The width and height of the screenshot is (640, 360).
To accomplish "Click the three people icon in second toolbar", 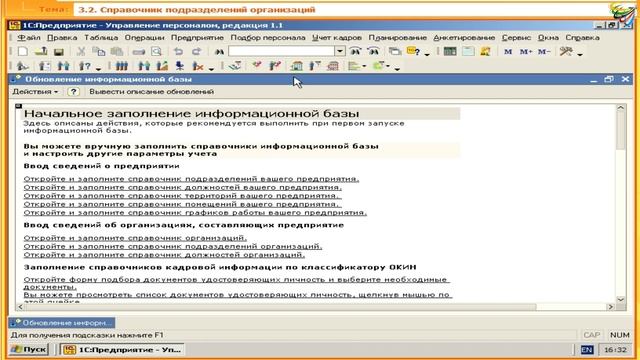I will pos(122,66).
